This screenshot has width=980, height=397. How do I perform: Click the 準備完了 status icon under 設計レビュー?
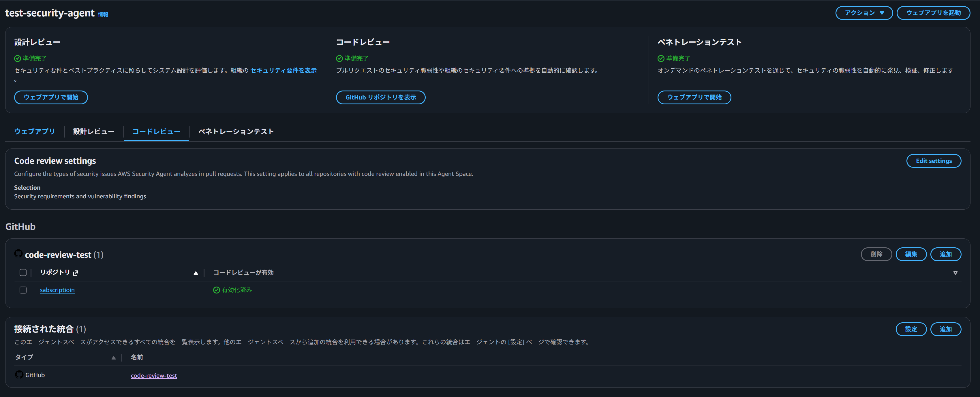18,59
